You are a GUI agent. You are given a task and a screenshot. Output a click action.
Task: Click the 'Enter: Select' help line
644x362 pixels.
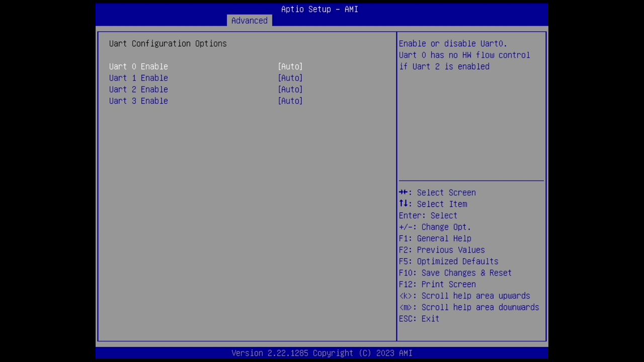(x=428, y=216)
